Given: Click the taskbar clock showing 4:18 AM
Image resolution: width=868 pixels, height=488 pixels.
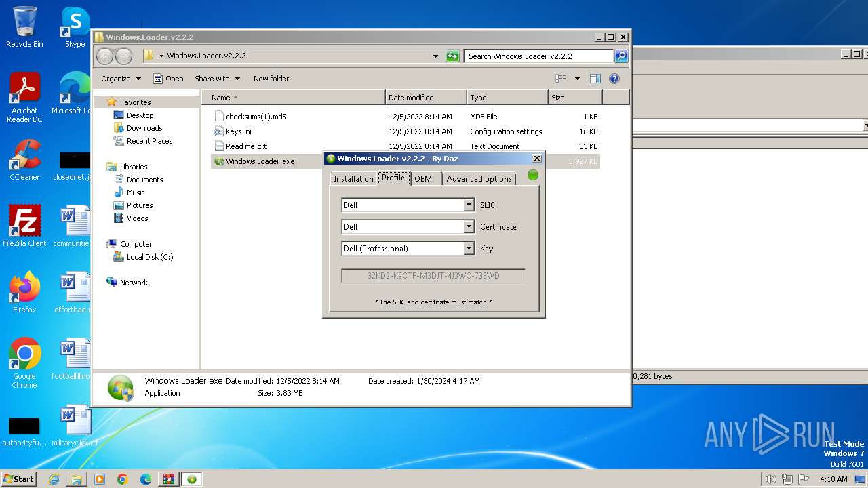Looking at the screenshot, I should click(x=833, y=479).
